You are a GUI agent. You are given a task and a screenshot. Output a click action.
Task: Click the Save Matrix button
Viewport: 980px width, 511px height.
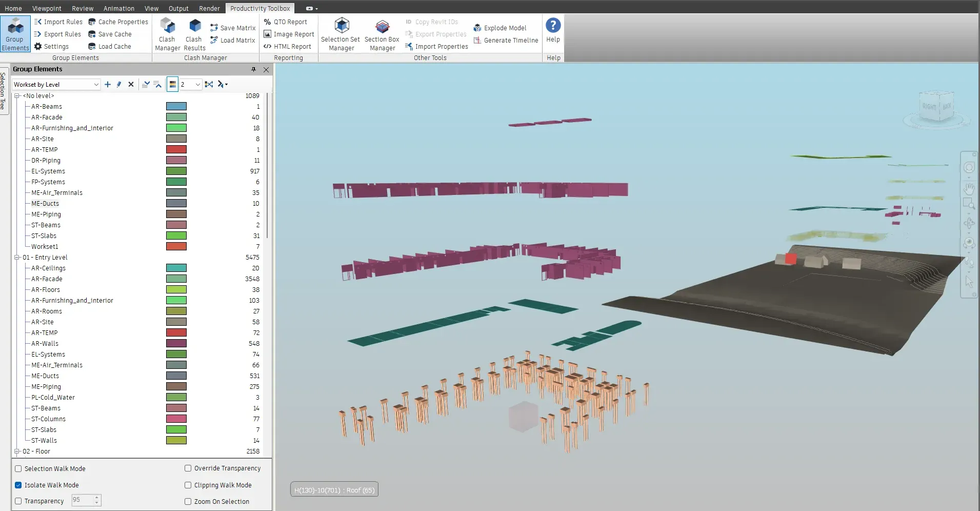[233, 28]
